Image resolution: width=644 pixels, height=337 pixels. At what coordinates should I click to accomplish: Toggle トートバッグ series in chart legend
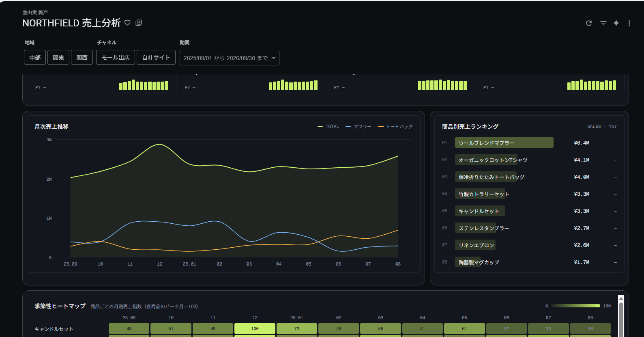395,127
